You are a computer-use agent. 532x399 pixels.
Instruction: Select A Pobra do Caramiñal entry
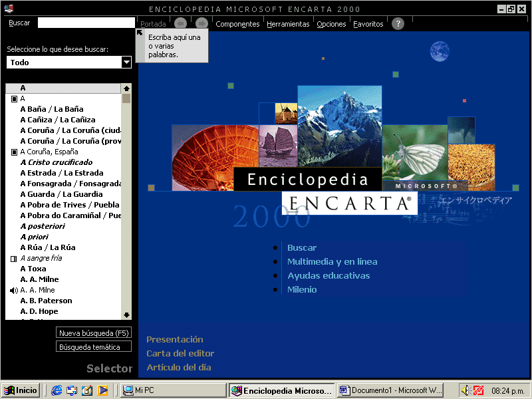pos(70,215)
